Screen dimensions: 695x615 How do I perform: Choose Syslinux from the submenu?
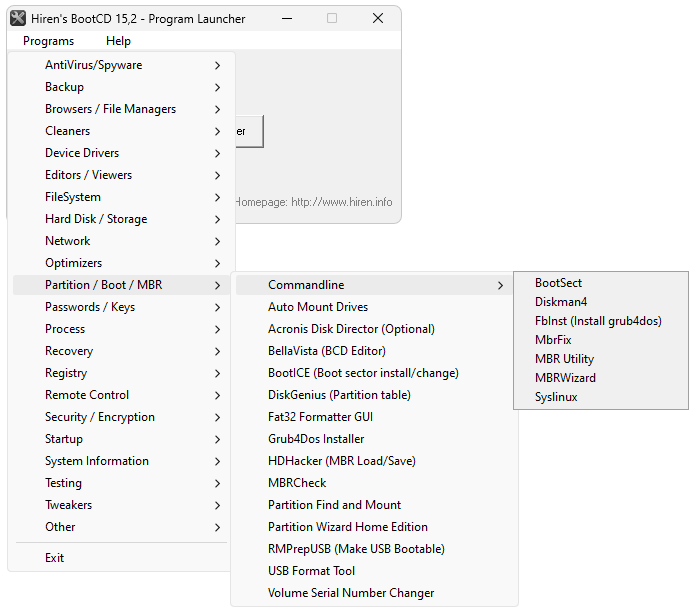pyautogui.click(x=556, y=397)
